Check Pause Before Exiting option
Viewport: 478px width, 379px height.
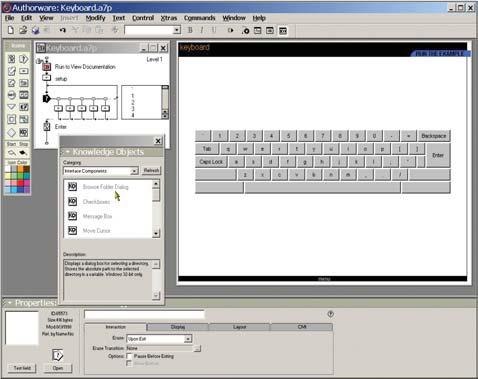pos(130,357)
